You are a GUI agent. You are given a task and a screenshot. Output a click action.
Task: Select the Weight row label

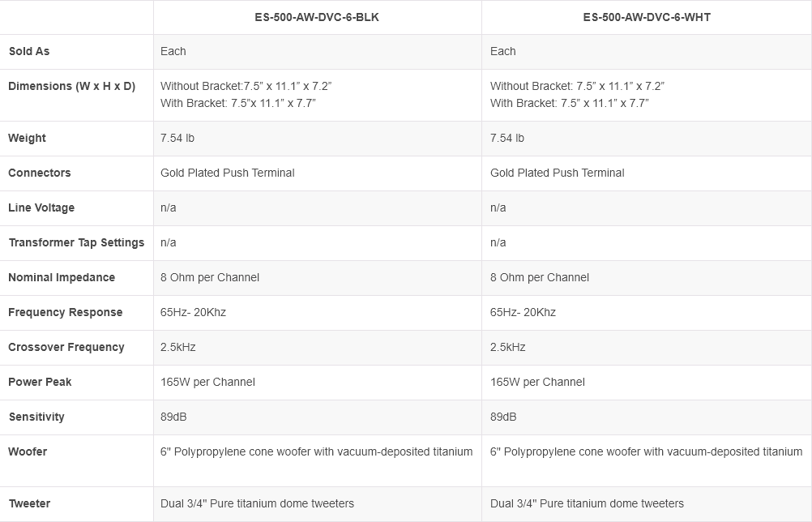click(x=27, y=138)
